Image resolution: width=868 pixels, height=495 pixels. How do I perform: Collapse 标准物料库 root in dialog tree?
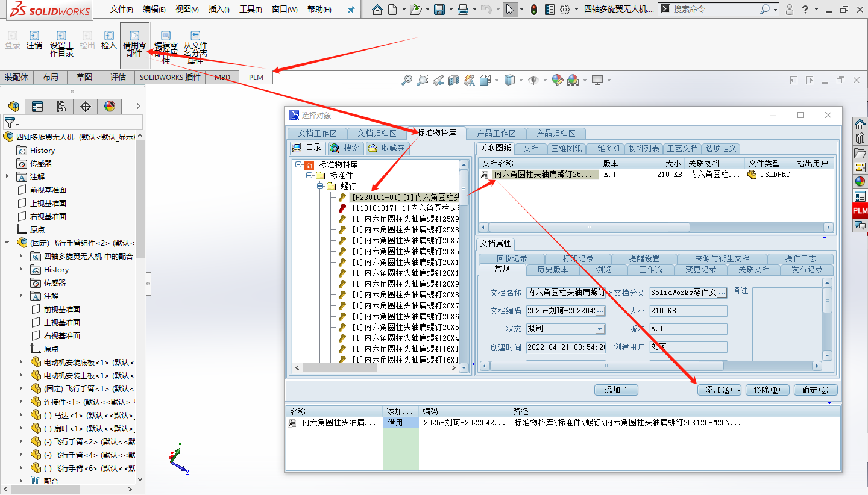pos(298,164)
